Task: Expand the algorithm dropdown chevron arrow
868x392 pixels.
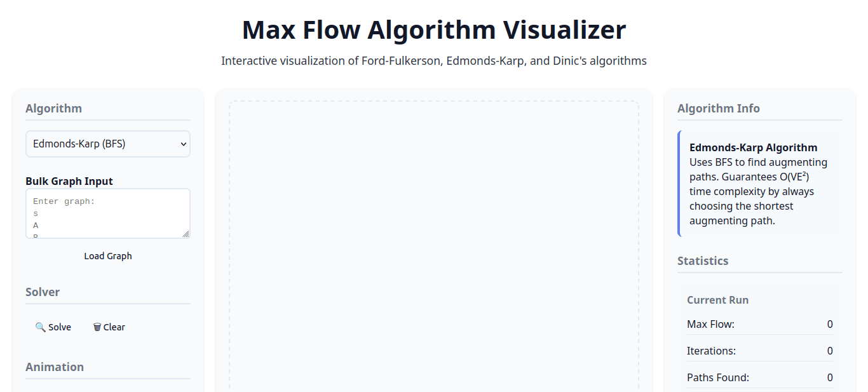Action: tap(182, 144)
